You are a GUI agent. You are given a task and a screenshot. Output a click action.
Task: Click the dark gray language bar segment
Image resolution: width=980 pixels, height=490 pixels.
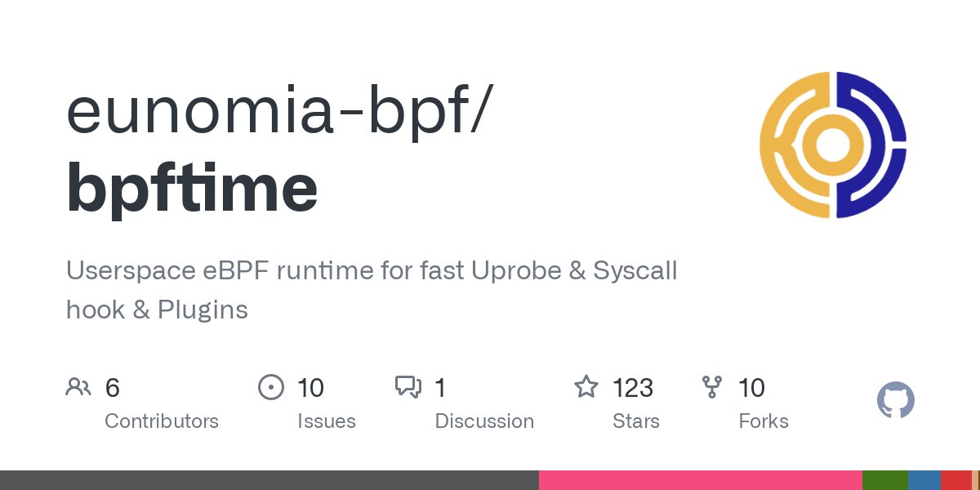(x=269, y=480)
